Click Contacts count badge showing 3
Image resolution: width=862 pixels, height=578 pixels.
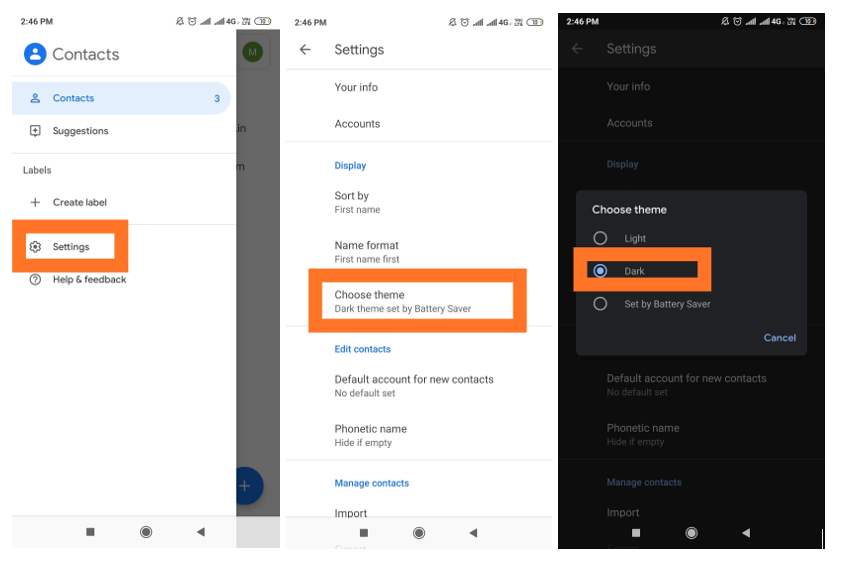(217, 98)
